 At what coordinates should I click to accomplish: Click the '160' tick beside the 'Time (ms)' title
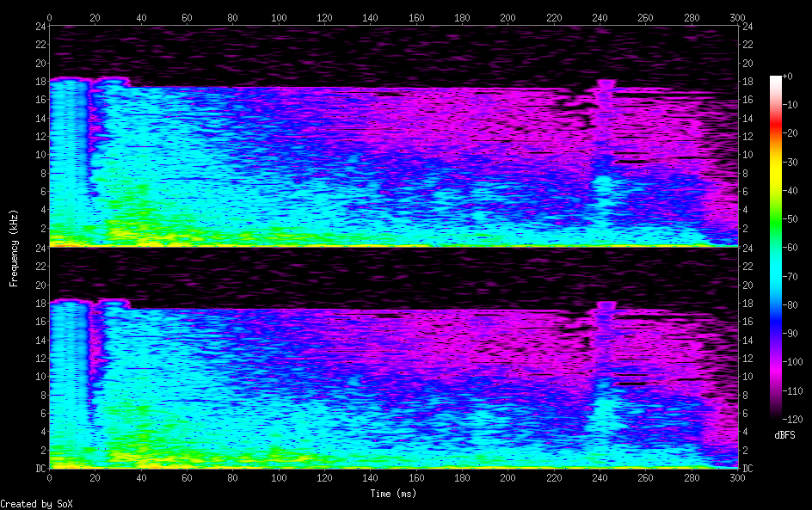point(416,478)
